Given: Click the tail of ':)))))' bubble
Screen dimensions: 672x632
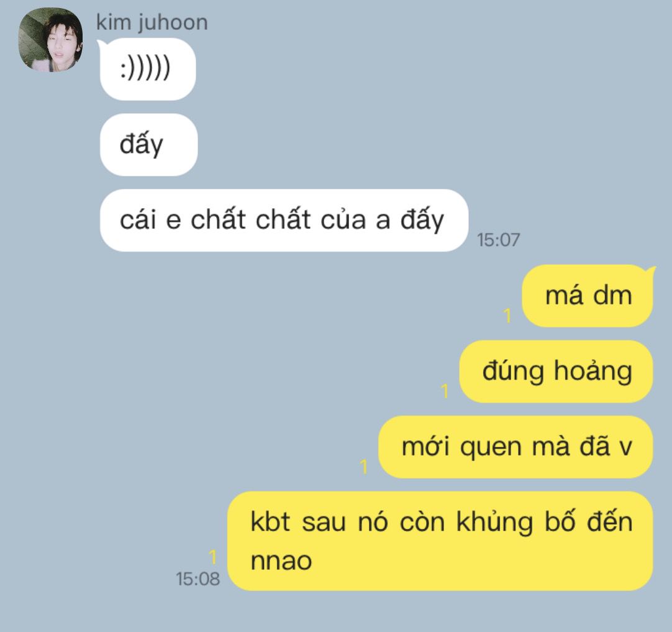Looking at the screenshot, I should (x=102, y=44).
